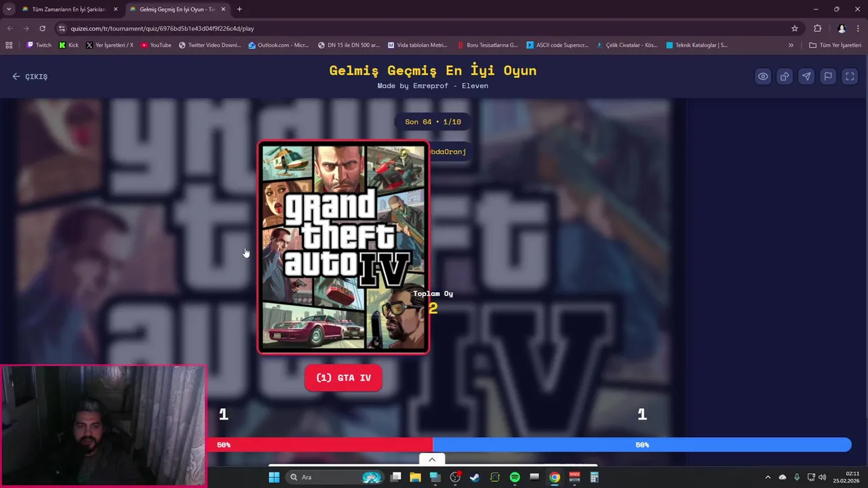Image resolution: width=868 pixels, height=488 pixels.
Task: Open the 'Boru Tesisatlarına G...' bookmark
Action: point(488,45)
